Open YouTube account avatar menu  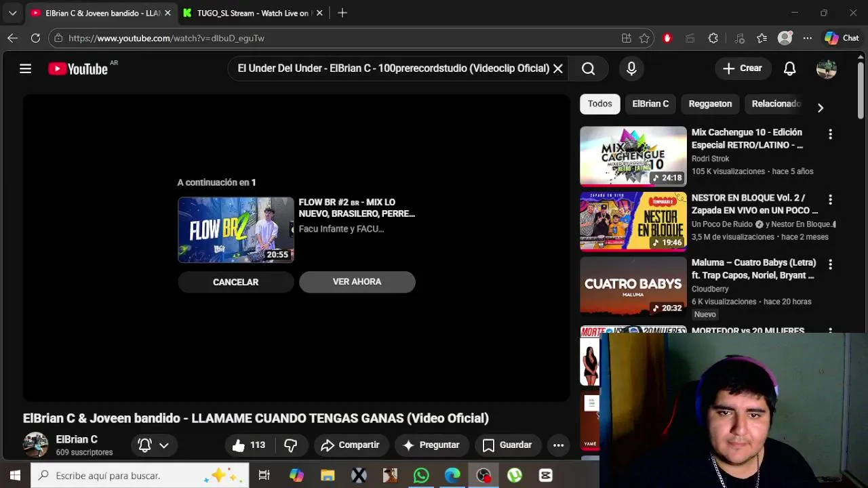(x=826, y=68)
